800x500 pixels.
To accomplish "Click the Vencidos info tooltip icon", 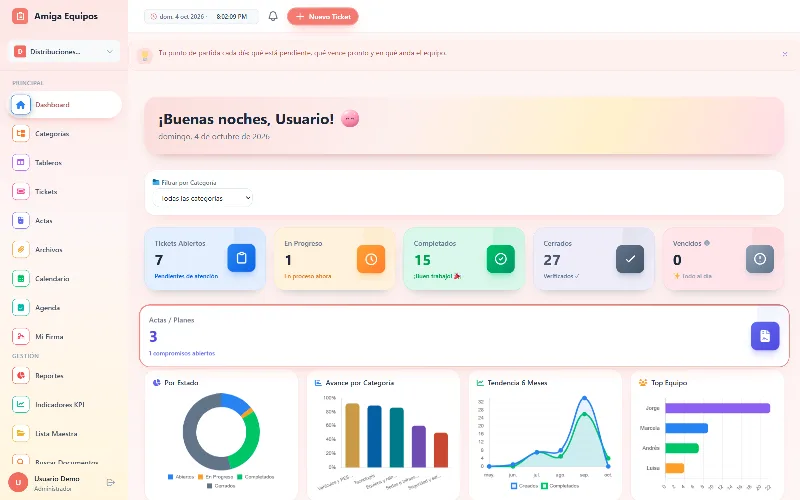I will pyautogui.click(x=707, y=243).
